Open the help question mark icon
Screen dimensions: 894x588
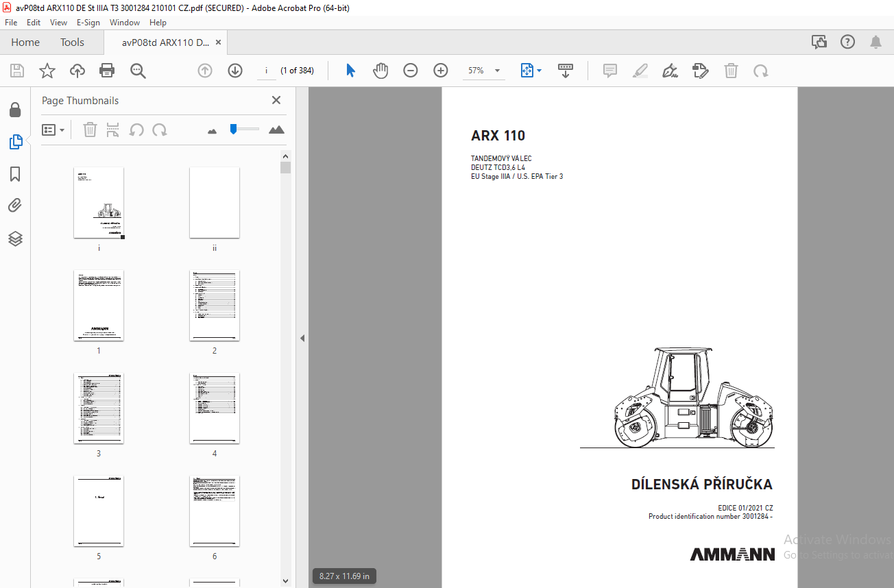[847, 42]
